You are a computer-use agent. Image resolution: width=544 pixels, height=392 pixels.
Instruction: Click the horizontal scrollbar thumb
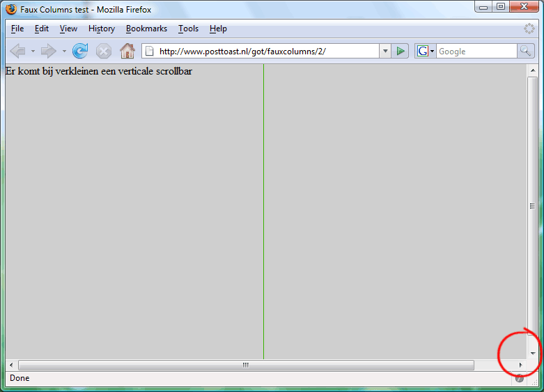(x=246, y=365)
